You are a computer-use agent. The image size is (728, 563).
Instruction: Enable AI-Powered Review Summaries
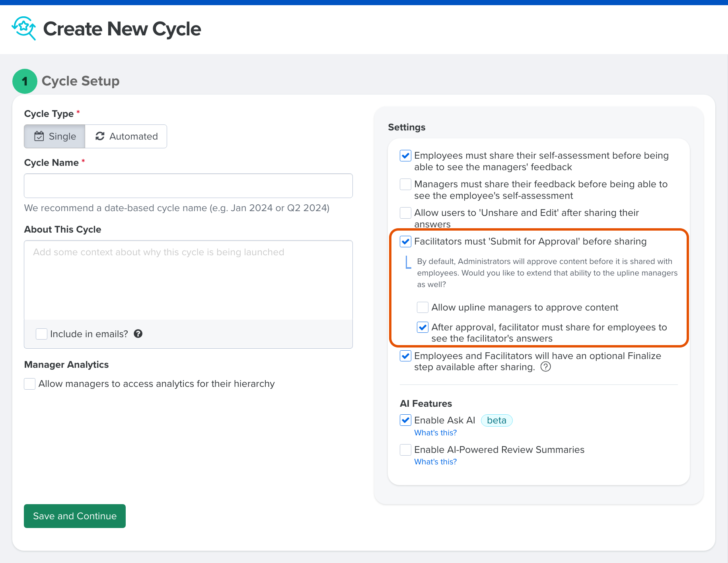pyautogui.click(x=405, y=450)
